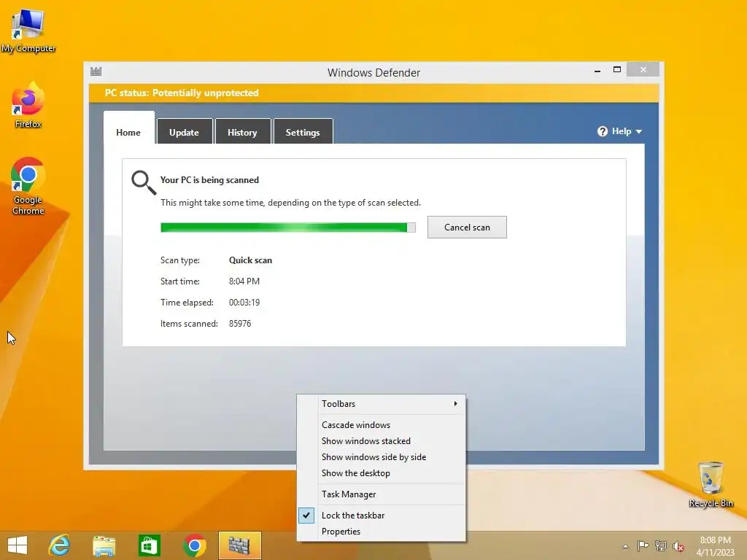Open the Recycle Bin icon
The image size is (747, 560).
click(x=711, y=484)
